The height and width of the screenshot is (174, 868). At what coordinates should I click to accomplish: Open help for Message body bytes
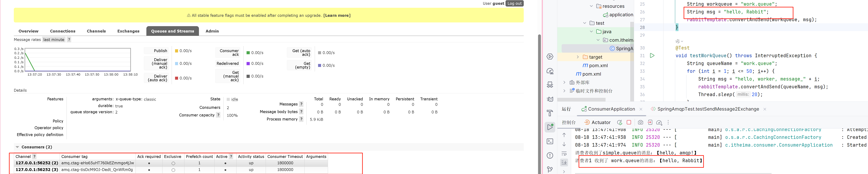click(x=301, y=111)
